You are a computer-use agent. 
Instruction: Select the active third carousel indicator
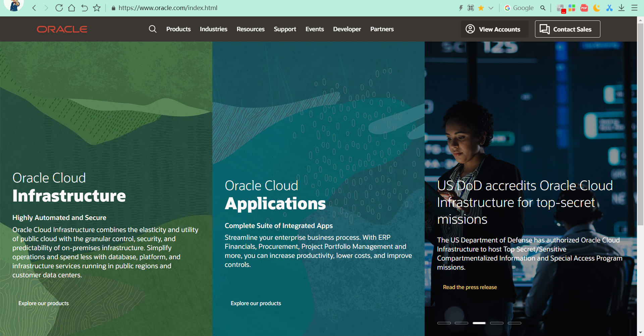tap(479, 323)
